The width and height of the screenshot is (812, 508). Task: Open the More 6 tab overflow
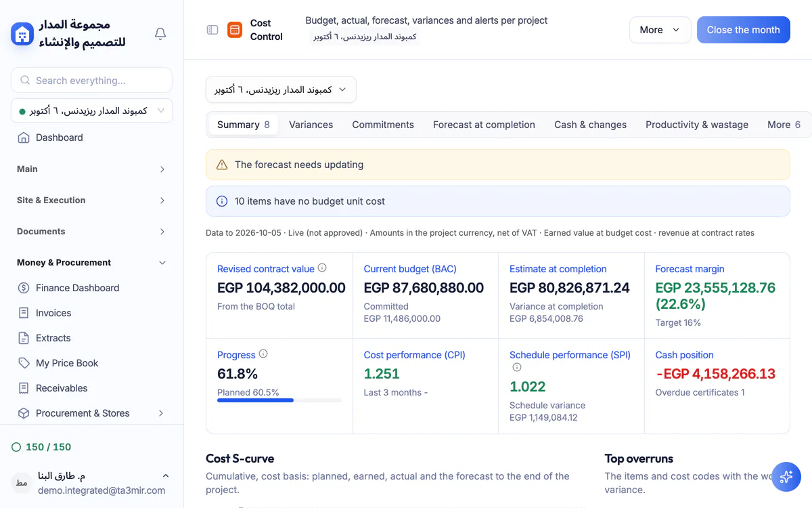point(784,125)
